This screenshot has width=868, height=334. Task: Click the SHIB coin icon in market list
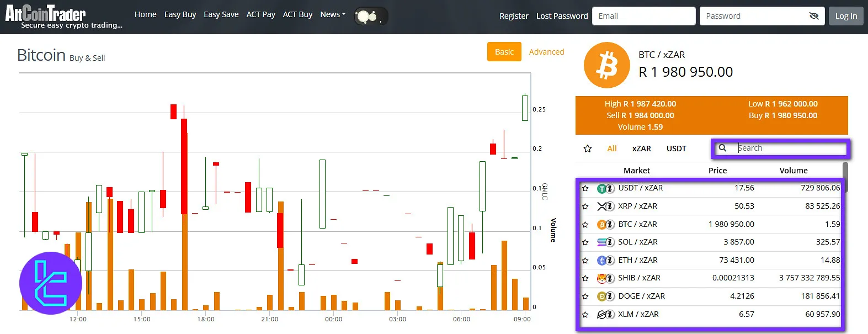(602, 278)
